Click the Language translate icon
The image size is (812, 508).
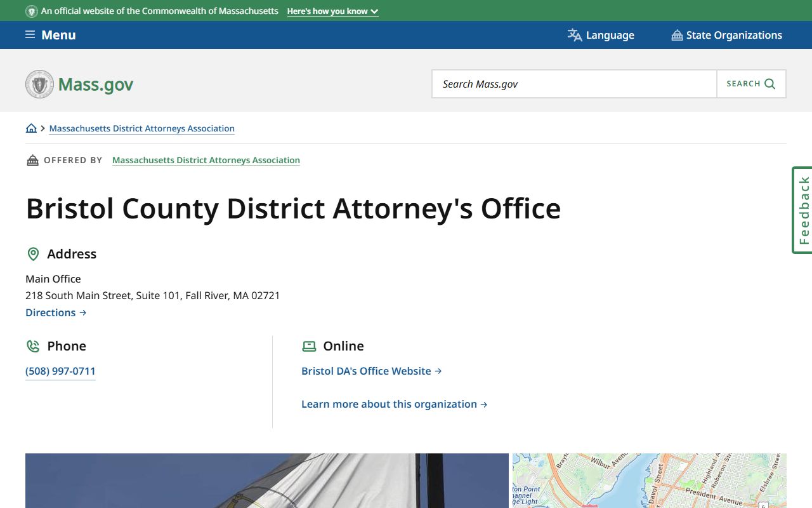(575, 35)
